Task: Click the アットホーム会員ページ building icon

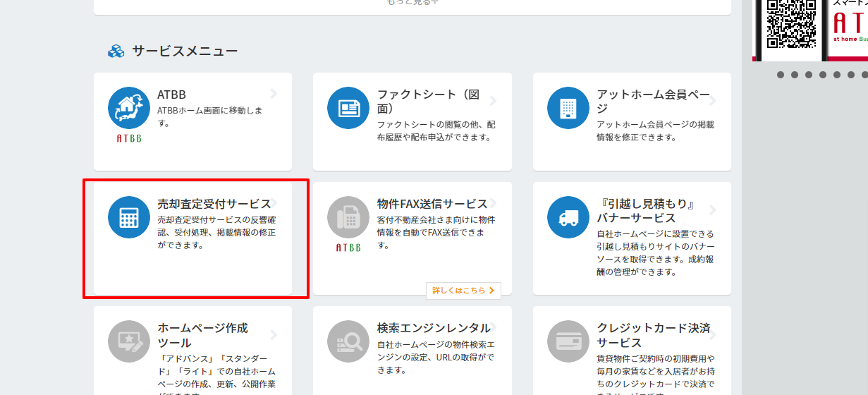Action: pyautogui.click(x=568, y=108)
